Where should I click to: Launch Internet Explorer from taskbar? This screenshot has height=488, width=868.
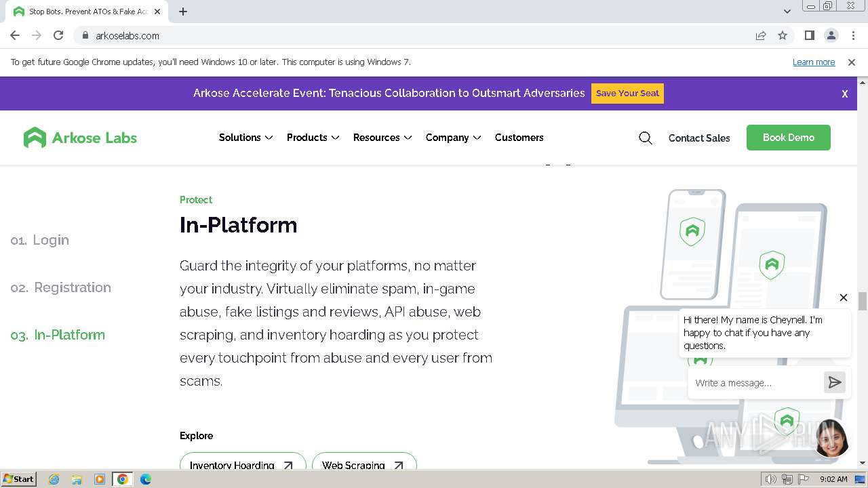click(54, 479)
